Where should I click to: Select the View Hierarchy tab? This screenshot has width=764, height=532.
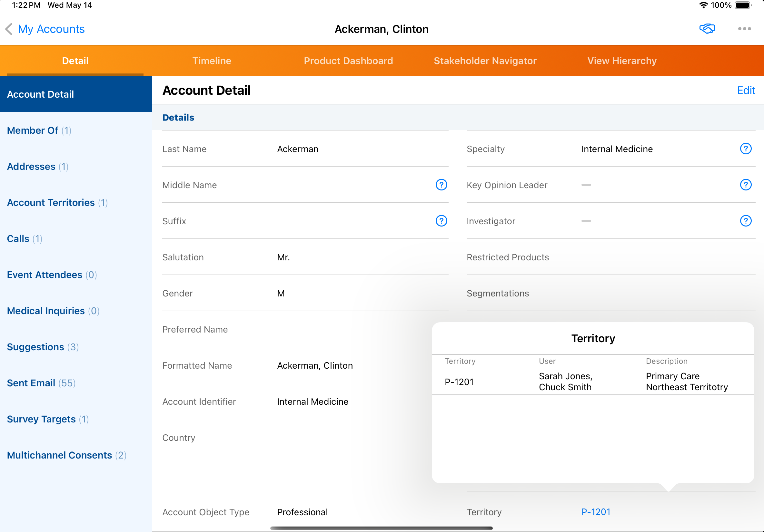(621, 61)
